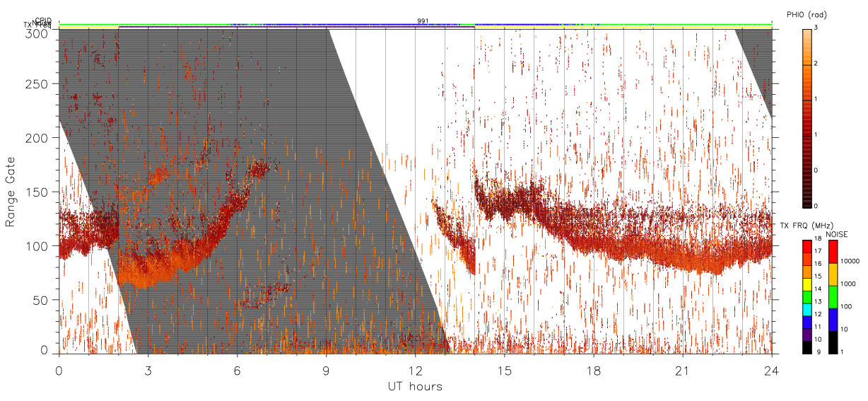This screenshot has width=868, height=401.
Task: Click the '100' label on NOISE legend
Action: click(x=847, y=306)
